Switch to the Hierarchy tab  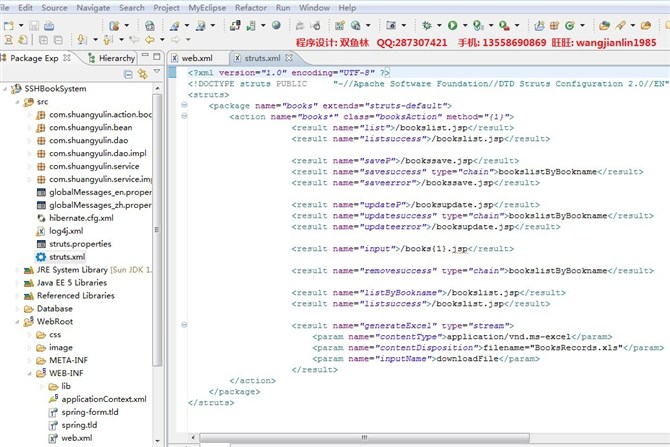point(112,58)
